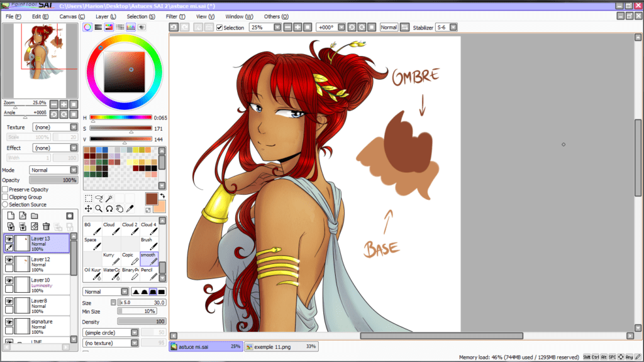The height and width of the screenshot is (362, 644).
Task: Adjust the layer Opacity slider
Action: pos(53,180)
